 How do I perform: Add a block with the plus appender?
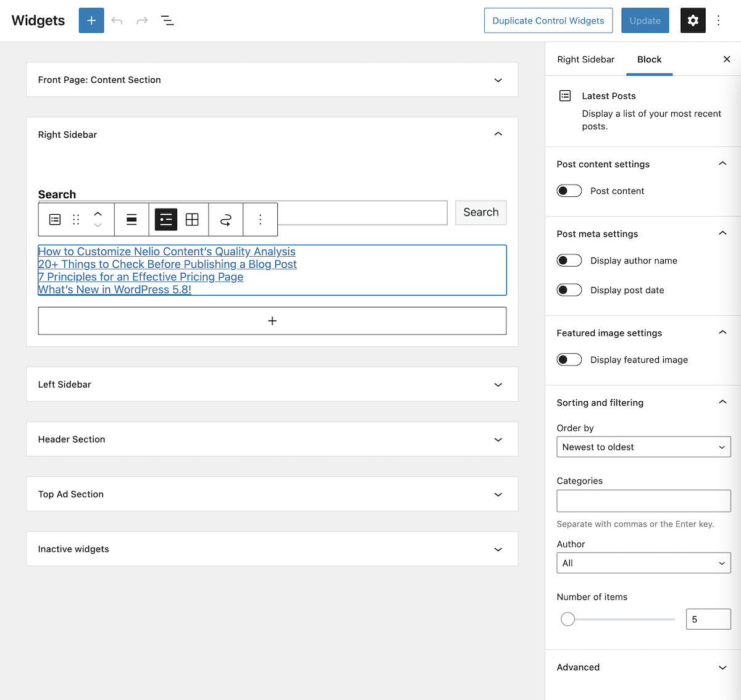click(x=272, y=321)
